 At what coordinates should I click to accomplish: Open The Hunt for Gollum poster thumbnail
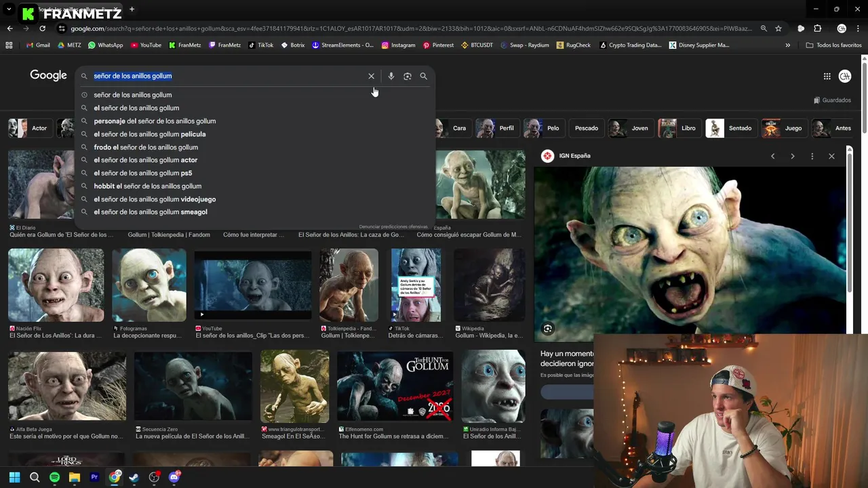click(x=395, y=386)
